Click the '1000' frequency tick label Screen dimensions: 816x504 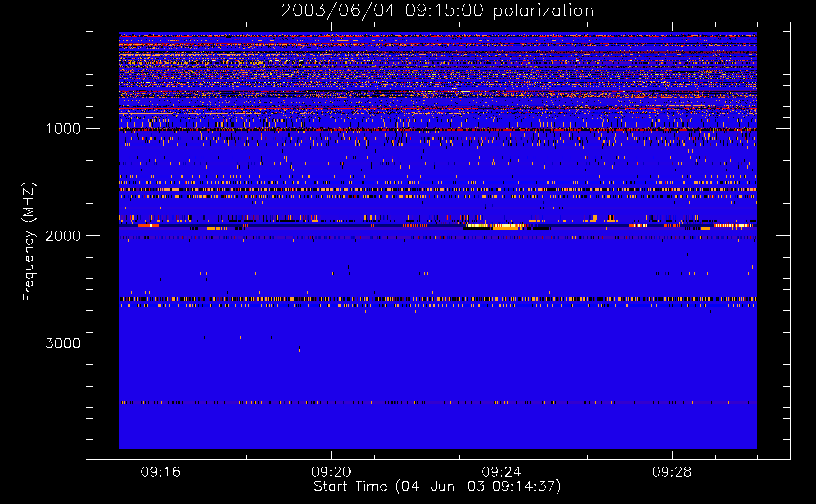click(63, 129)
